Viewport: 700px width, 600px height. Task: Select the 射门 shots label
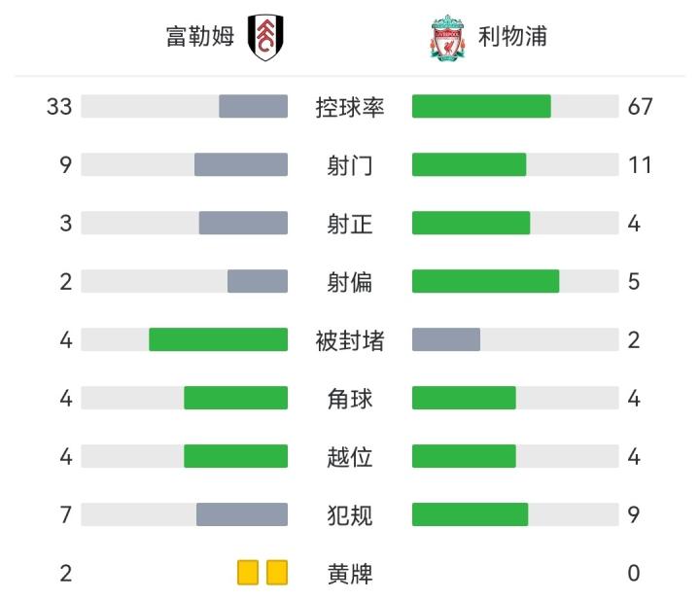[350, 165]
